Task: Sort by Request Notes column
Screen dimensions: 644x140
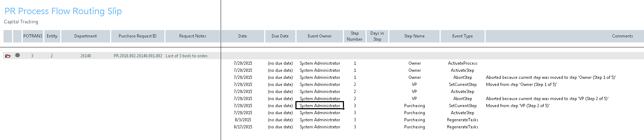Action: pyautogui.click(x=193, y=36)
